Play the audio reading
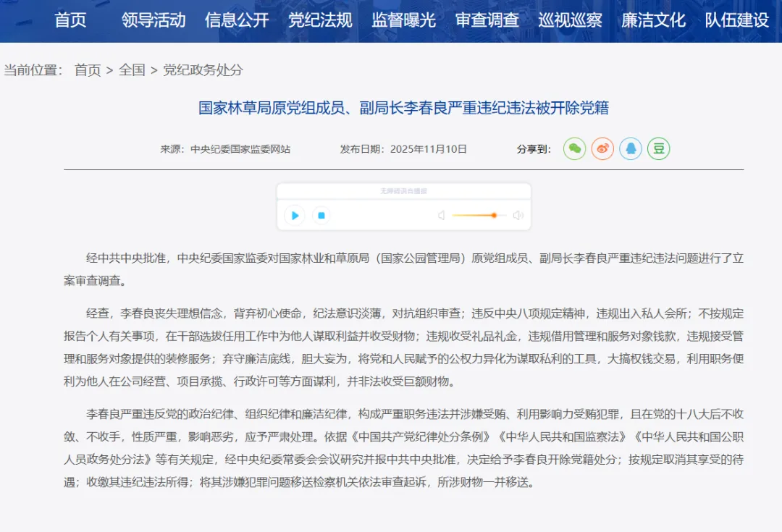 coord(295,216)
